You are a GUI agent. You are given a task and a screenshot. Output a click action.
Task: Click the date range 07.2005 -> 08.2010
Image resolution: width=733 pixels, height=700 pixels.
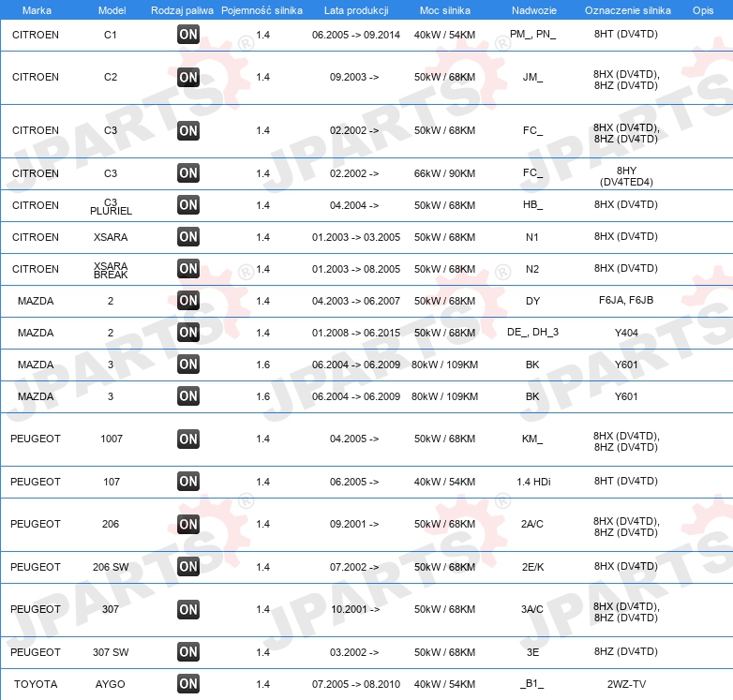(356, 684)
